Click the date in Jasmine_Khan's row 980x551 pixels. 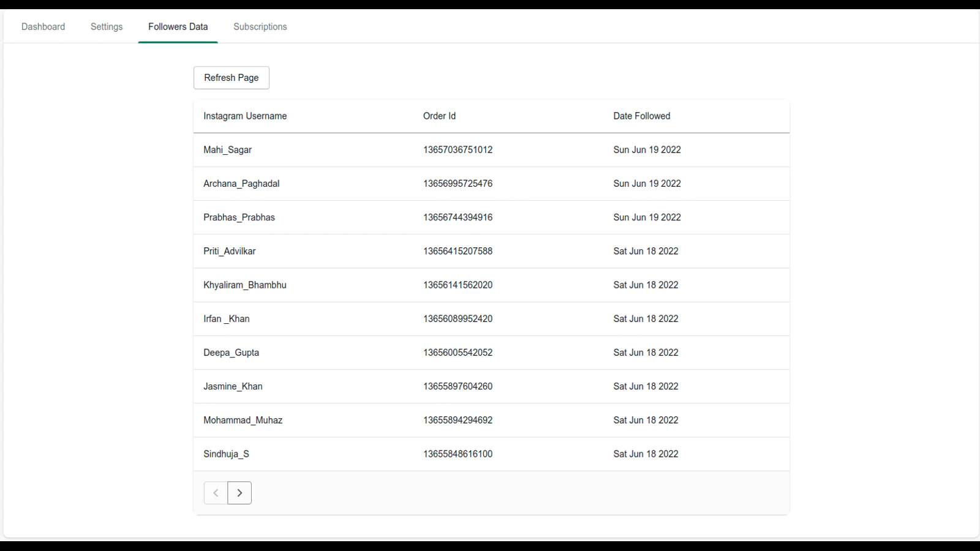pos(646,386)
